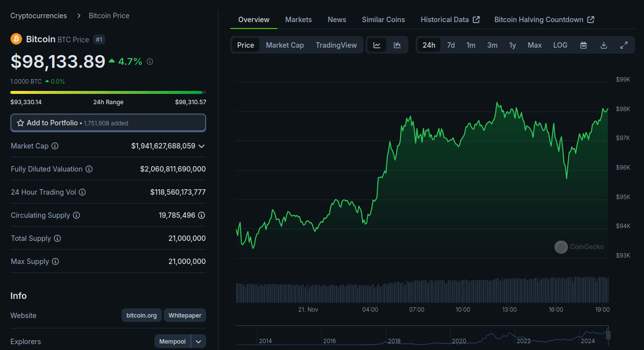Click the $93,330.14 range low value
Screen dimensions: 644x350
(x=26, y=102)
